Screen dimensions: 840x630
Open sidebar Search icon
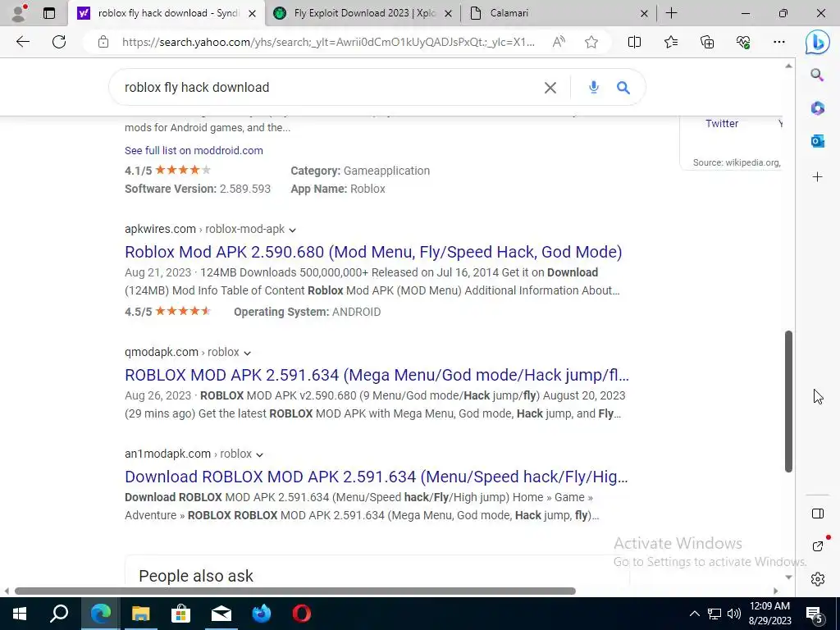pyautogui.click(x=817, y=75)
